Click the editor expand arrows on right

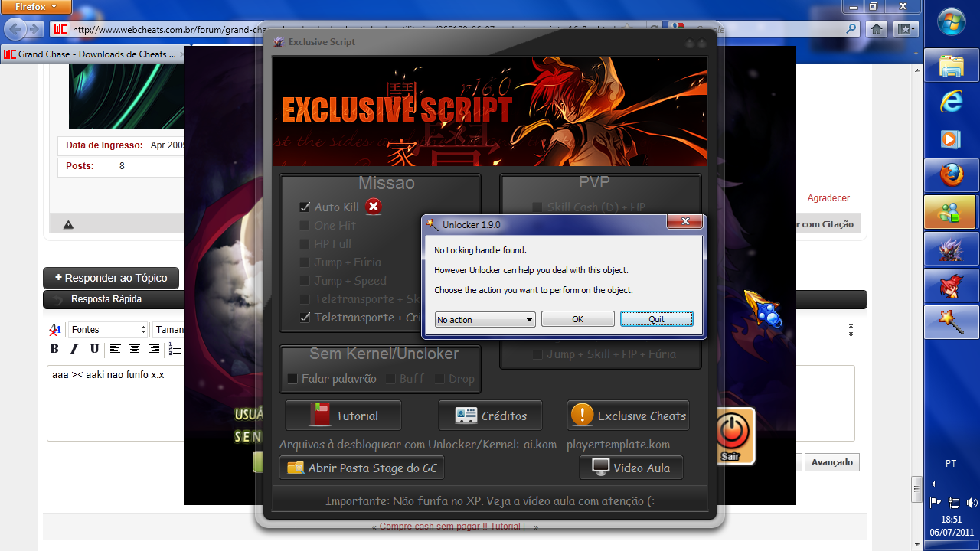coord(851,330)
